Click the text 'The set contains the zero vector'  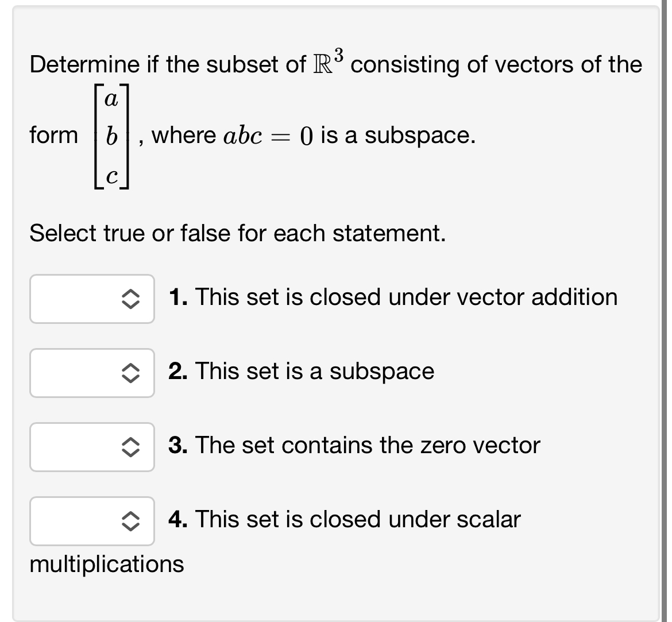(368, 445)
